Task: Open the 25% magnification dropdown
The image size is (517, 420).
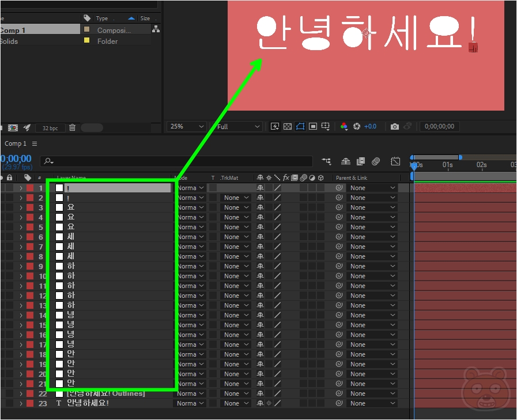Action: (x=187, y=126)
